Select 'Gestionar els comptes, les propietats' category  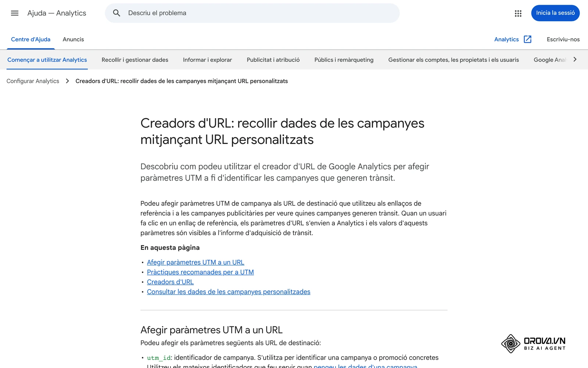[453, 60]
